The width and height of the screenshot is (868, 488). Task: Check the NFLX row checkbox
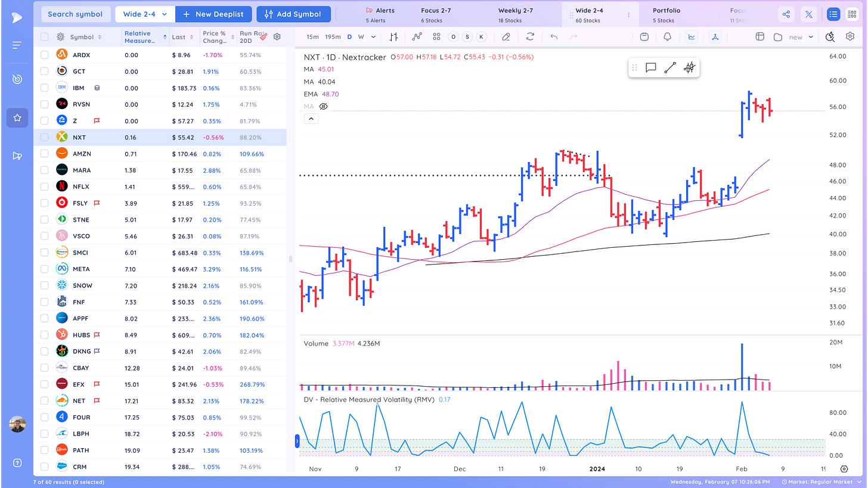44,187
